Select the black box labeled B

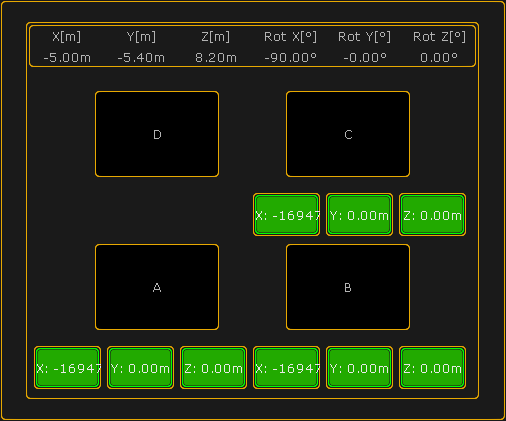(x=348, y=287)
